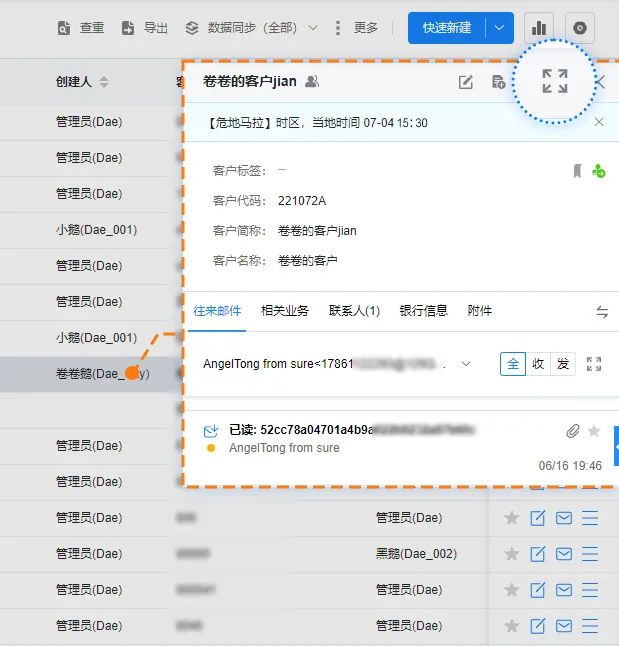
Task: Switch to the 相关业务 tab
Action: 285,311
